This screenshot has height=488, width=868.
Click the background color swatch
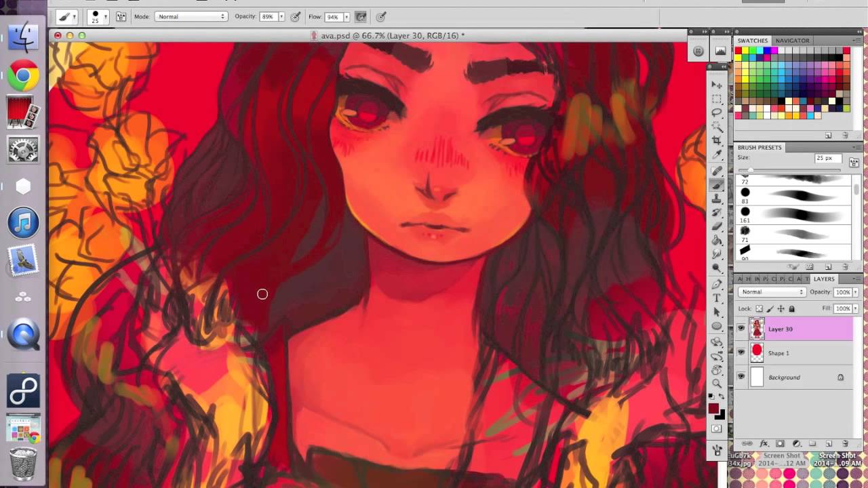pos(721,415)
